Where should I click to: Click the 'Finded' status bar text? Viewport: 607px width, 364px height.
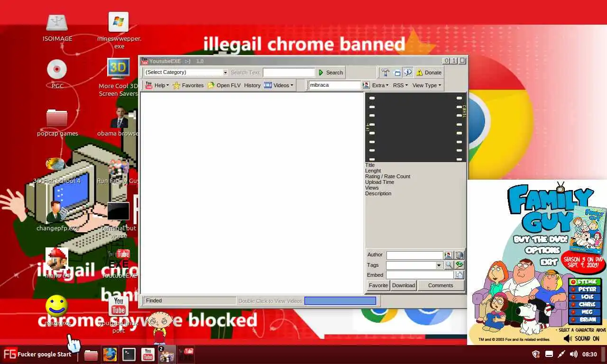[x=154, y=300]
